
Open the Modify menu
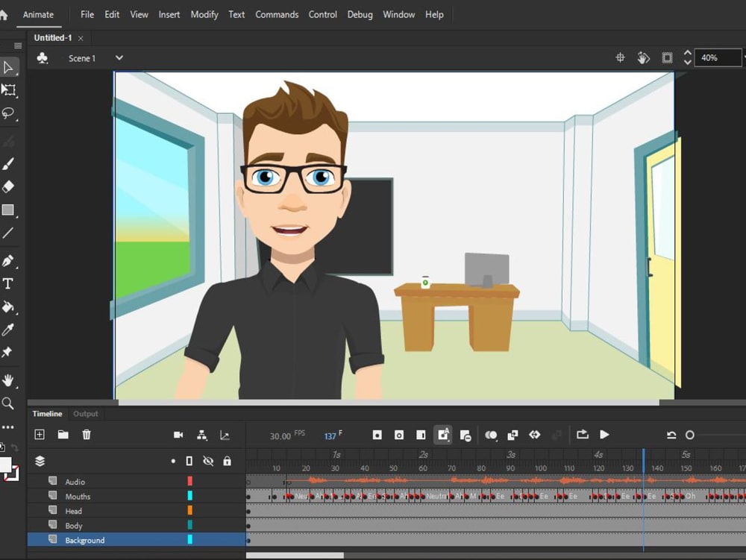point(204,15)
